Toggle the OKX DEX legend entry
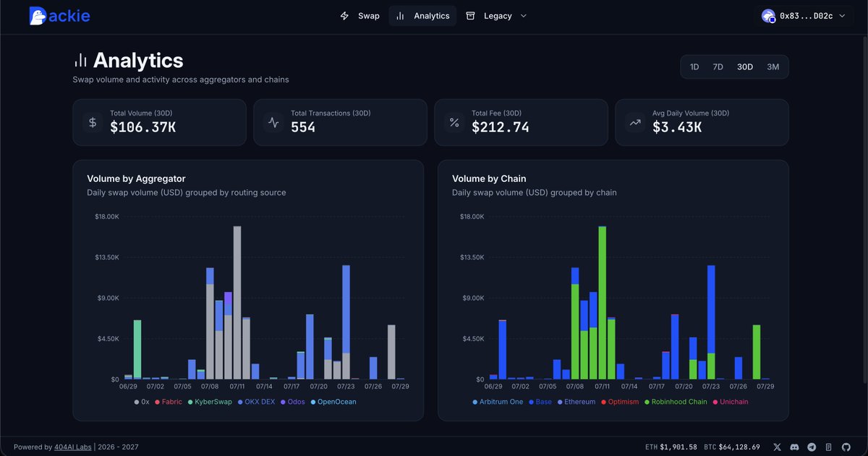This screenshot has width=868, height=456. click(x=256, y=402)
